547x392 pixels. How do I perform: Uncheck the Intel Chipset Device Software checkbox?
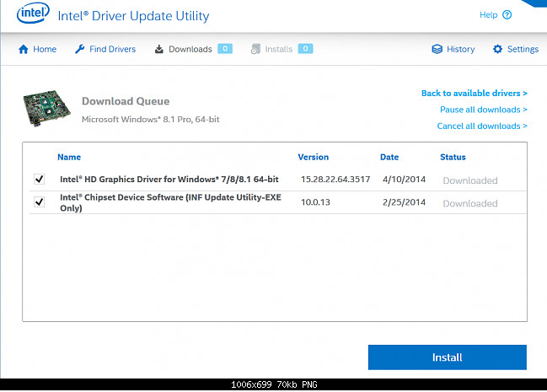click(x=38, y=202)
